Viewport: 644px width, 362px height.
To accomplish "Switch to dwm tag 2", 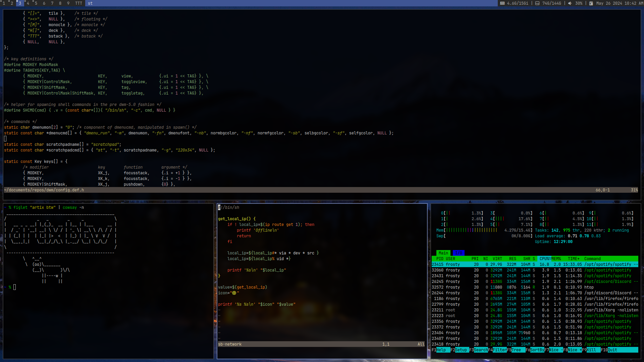I will [12, 3].
